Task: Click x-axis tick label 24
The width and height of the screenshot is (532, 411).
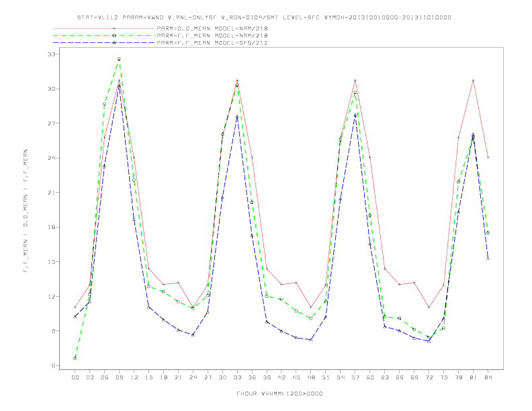Action: [x=193, y=377]
